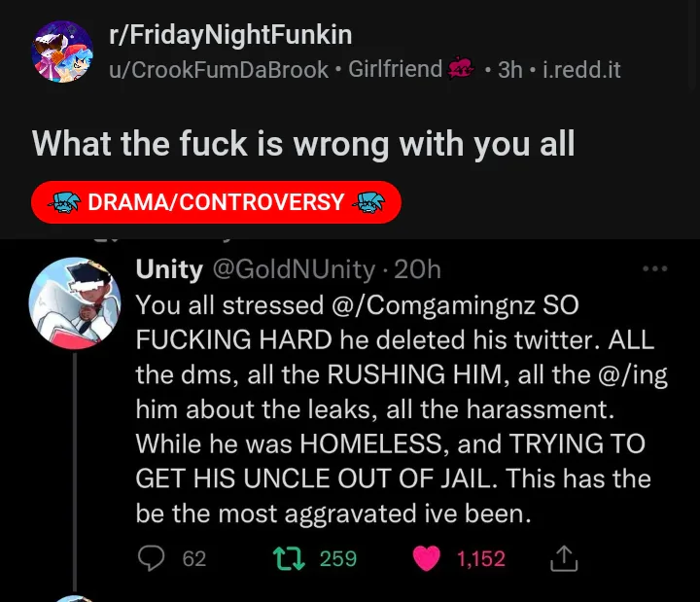Click right Boyfriend icon in DRAMA/CONTROVERSY flair
Screen dimensions: 700x602
(367, 202)
